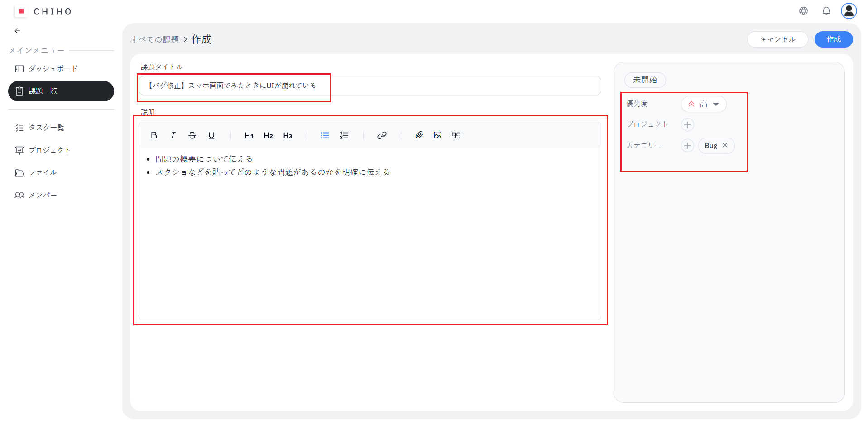Remove the Bug category tag
This screenshot has height=425, width=868.
[x=725, y=145]
